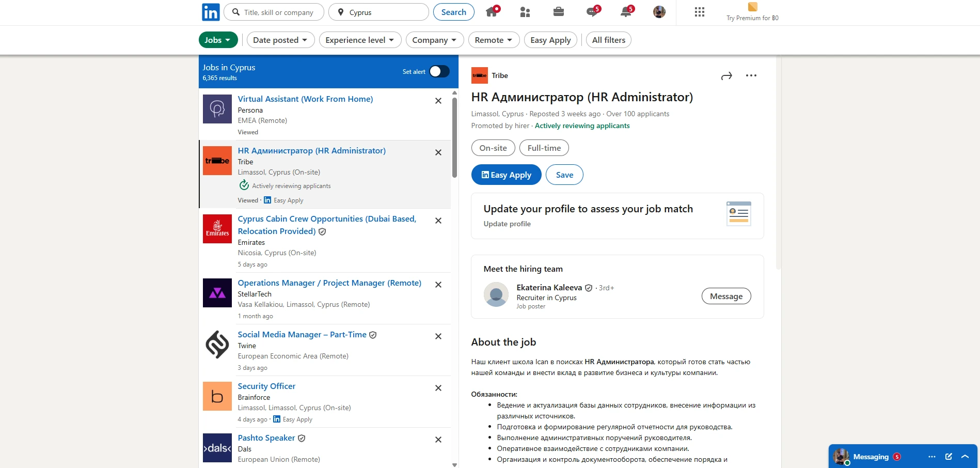Open Messaging chat bubble in top nav

(593, 12)
